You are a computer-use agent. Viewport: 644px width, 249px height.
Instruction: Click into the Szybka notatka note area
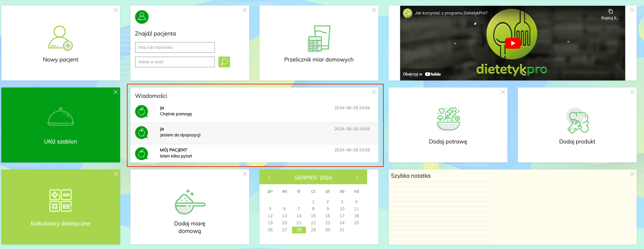pyautogui.click(x=439, y=212)
